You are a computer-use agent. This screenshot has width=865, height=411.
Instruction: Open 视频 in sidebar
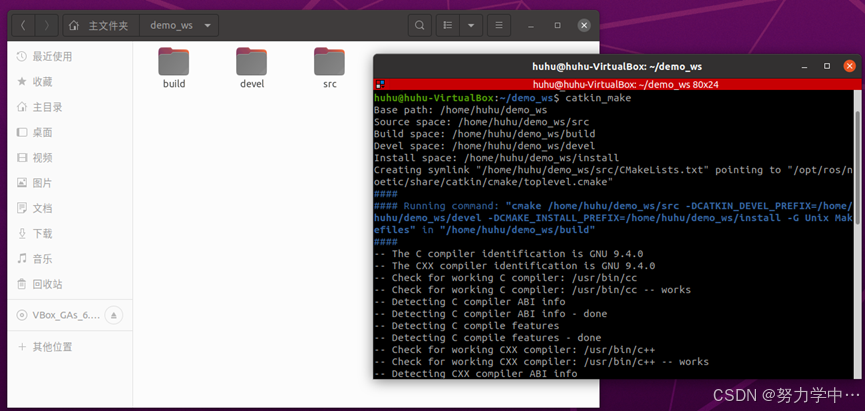[70, 158]
